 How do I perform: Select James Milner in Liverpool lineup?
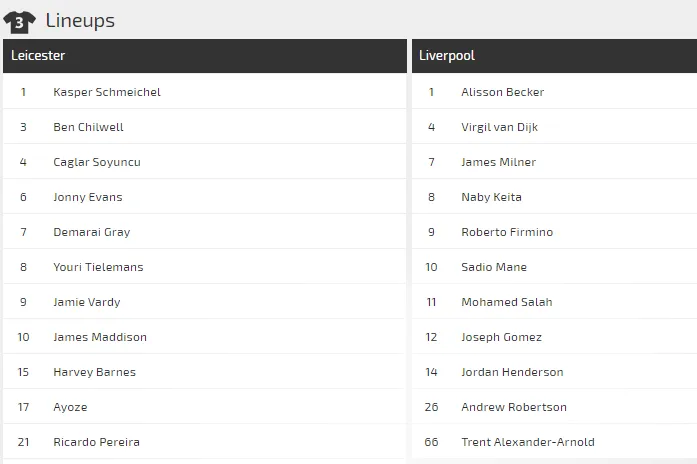tap(499, 162)
